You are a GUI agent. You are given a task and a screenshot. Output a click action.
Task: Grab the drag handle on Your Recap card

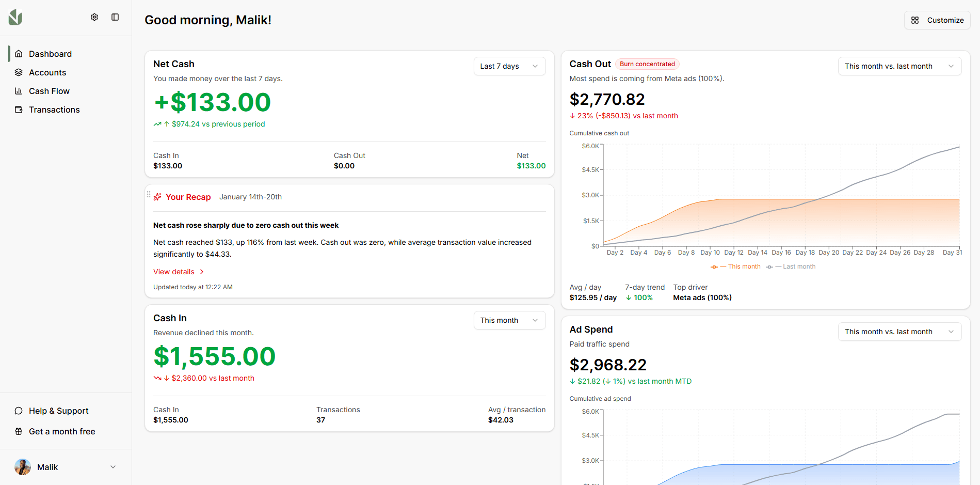coord(149,194)
